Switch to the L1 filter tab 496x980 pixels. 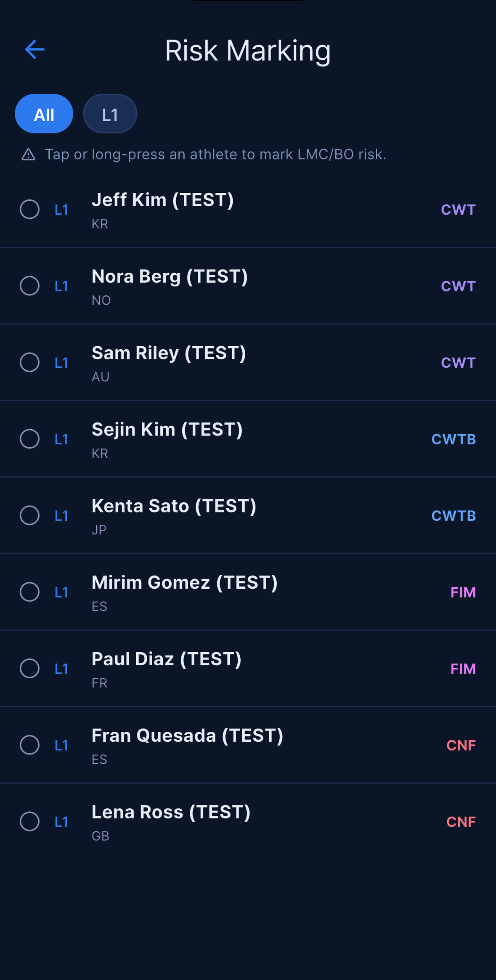point(110,114)
